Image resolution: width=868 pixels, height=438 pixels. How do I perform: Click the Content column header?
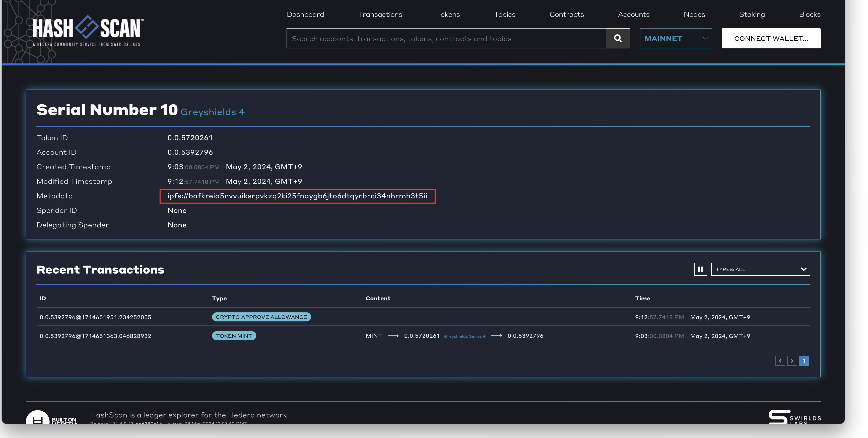point(378,298)
